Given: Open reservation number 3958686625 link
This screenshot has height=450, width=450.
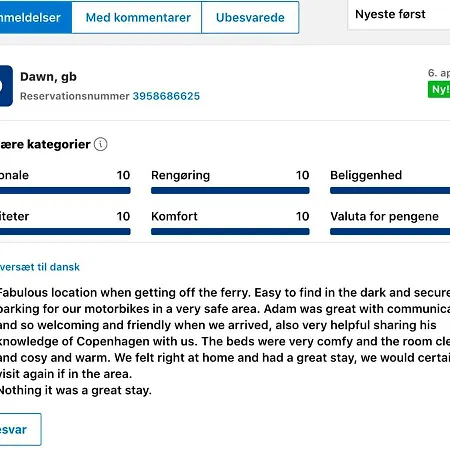Looking at the screenshot, I should click(166, 96).
